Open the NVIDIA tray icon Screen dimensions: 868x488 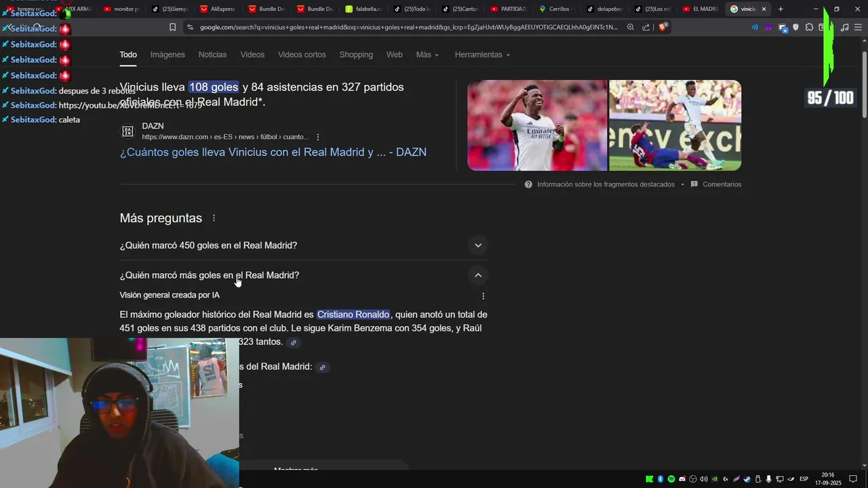pyautogui.click(x=715, y=479)
